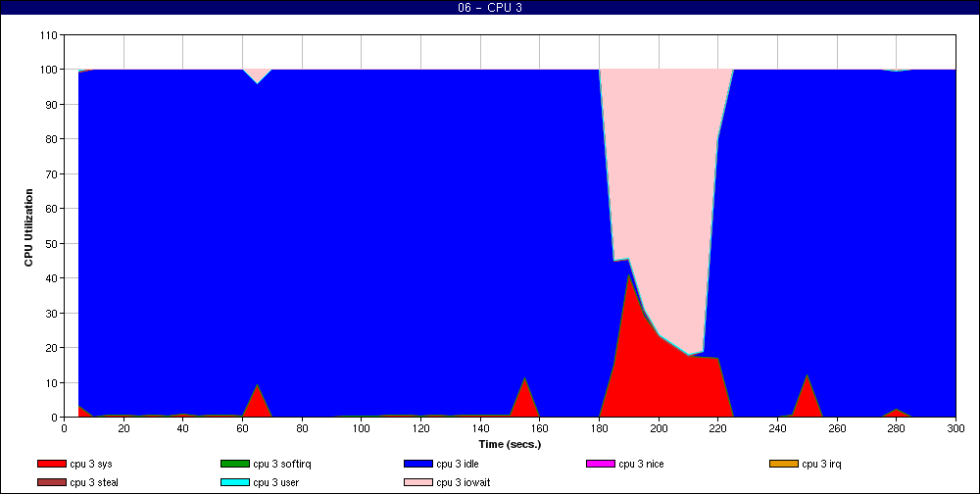Click the 180 tick on the time axis
The width and height of the screenshot is (980, 494).
click(600, 428)
